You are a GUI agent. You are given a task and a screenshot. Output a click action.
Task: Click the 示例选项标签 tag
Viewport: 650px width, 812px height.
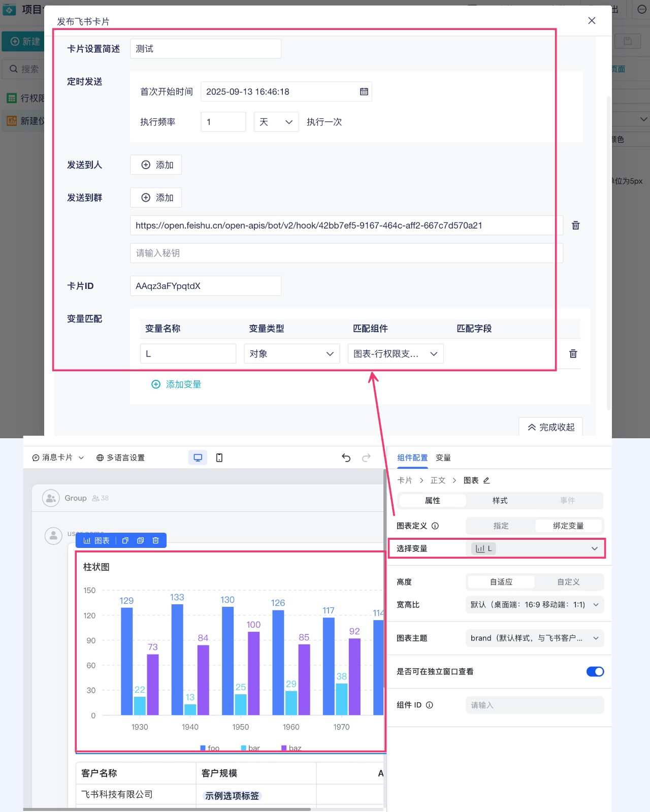click(x=232, y=796)
